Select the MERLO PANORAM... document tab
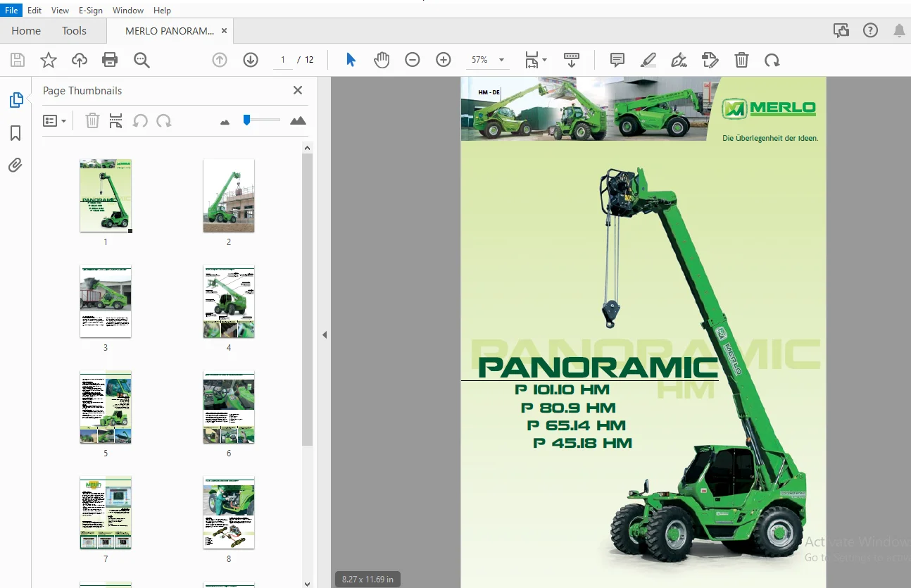This screenshot has height=588, width=911. pyautogui.click(x=170, y=31)
